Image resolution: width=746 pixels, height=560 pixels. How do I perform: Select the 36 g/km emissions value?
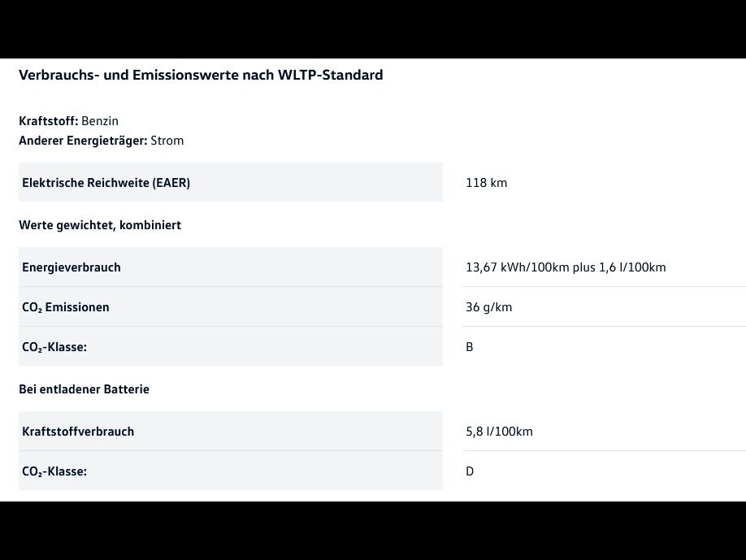(489, 307)
